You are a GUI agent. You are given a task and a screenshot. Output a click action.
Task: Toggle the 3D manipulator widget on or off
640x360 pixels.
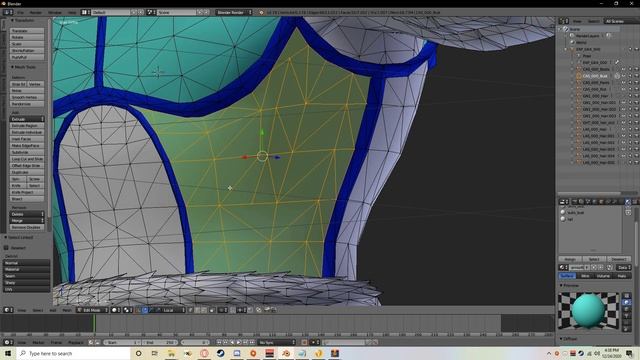click(138, 310)
